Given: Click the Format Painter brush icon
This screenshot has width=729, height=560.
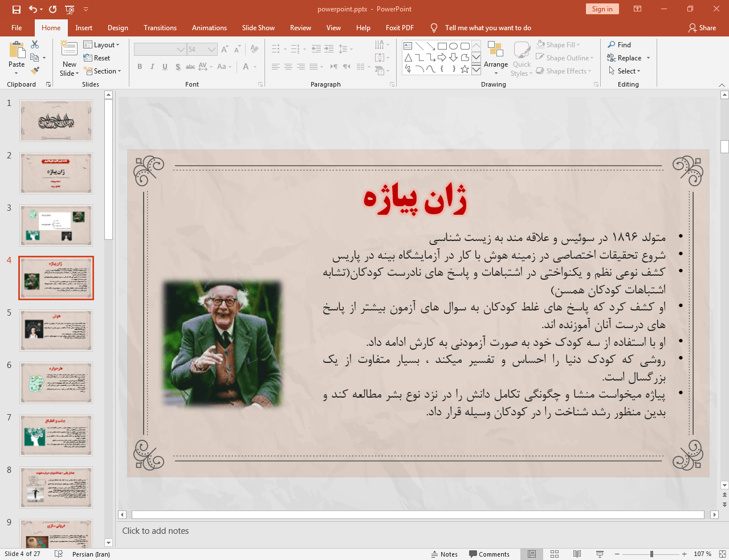Looking at the screenshot, I should [35, 71].
